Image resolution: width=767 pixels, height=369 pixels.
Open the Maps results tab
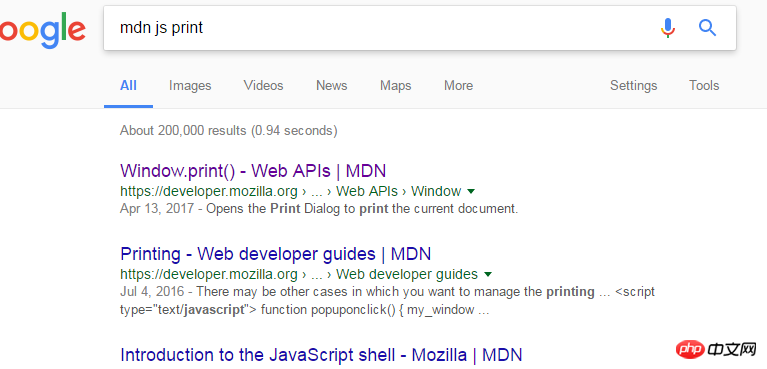point(395,86)
